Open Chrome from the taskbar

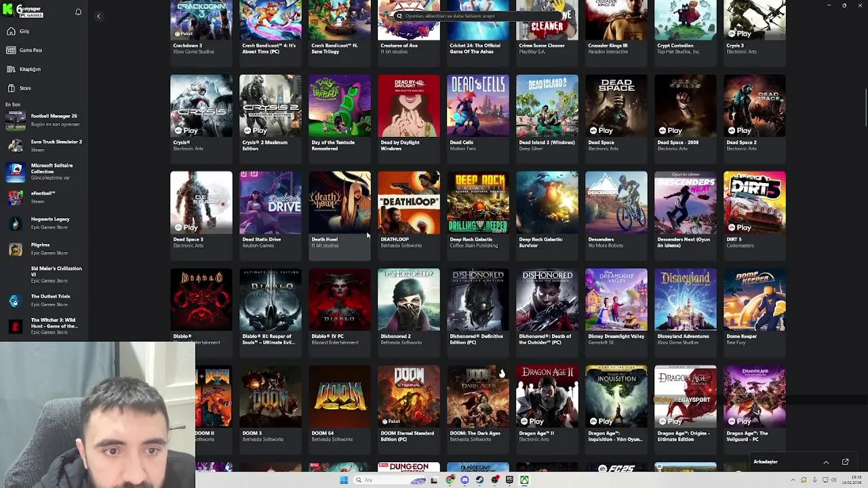(x=450, y=480)
